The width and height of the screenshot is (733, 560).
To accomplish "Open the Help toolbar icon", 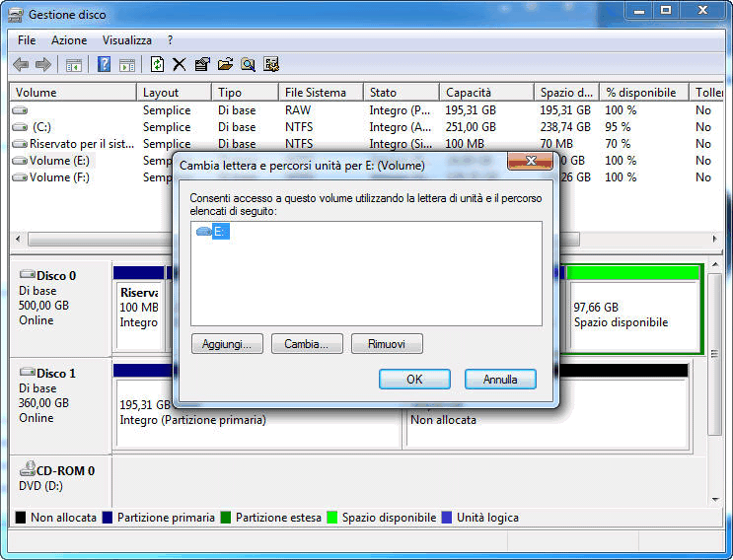I will (104, 64).
